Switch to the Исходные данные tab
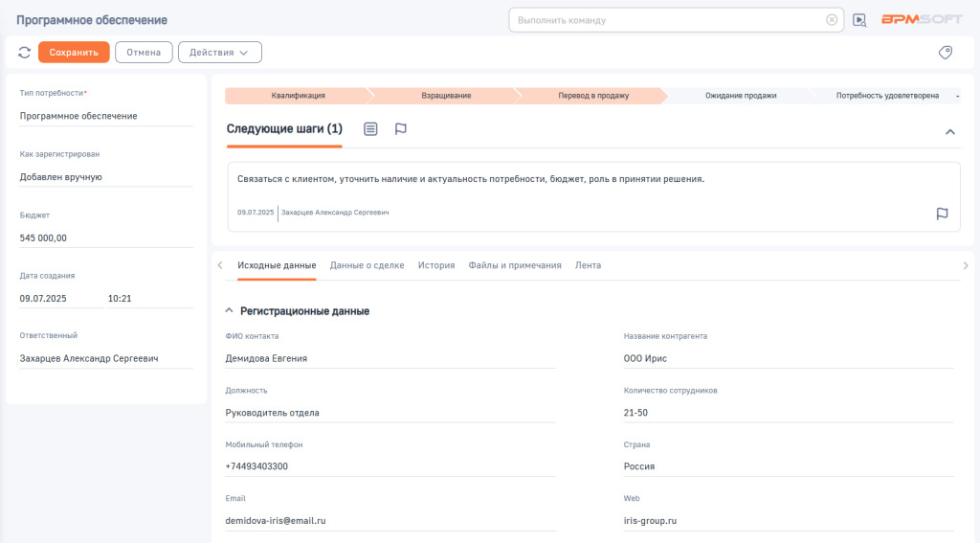This screenshot has width=980, height=543. [277, 265]
